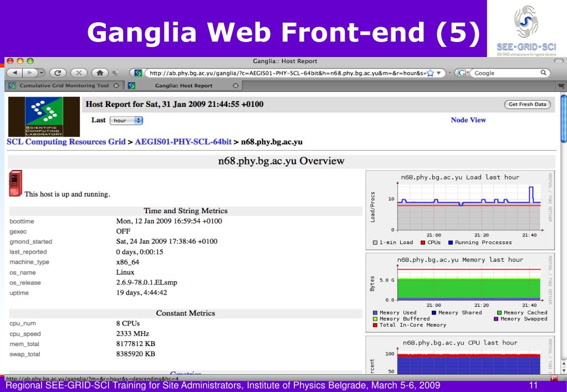The height and width of the screenshot is (392, 567).
Task: Open the n68 Load last hour graph
Action: pos(460,210)
